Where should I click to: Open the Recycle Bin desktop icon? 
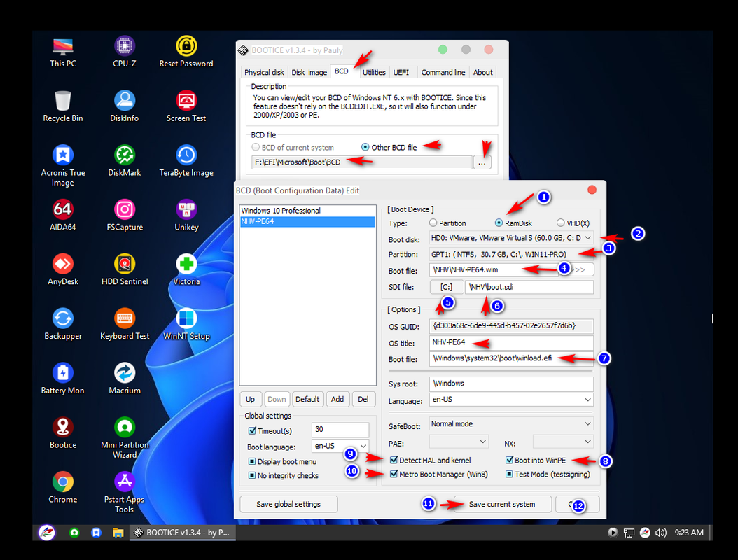tap(62, 107)
